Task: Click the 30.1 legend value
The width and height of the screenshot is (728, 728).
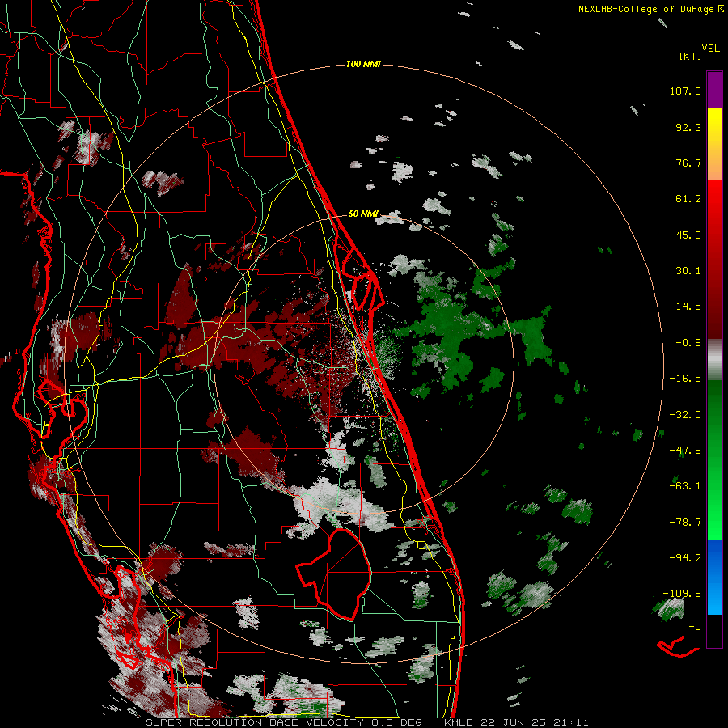Action: tap(688, 271)
